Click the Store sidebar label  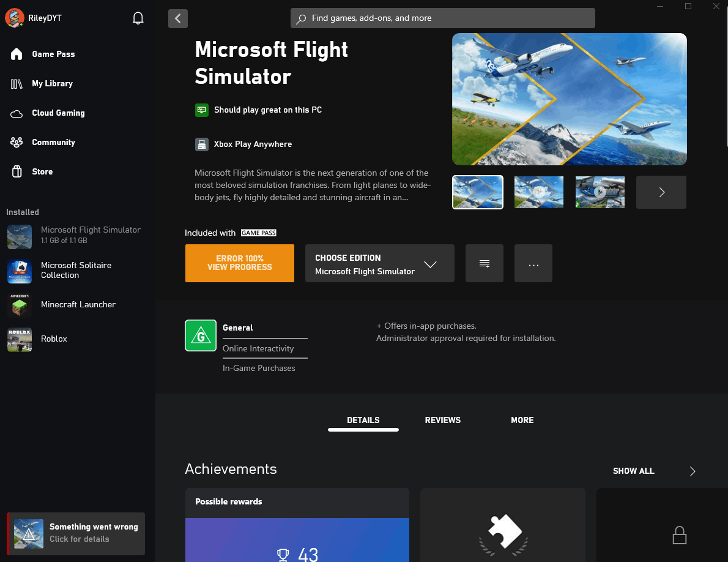click(42, 172)
